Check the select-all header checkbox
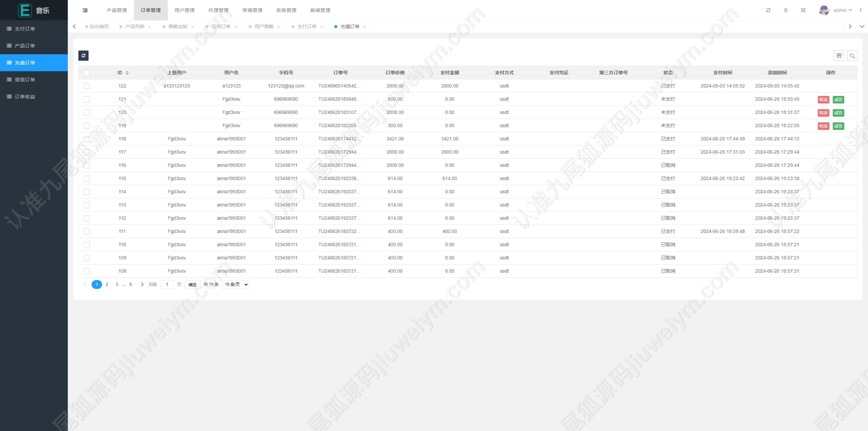This screenshot has width=868, height=431. pos(87,73)
